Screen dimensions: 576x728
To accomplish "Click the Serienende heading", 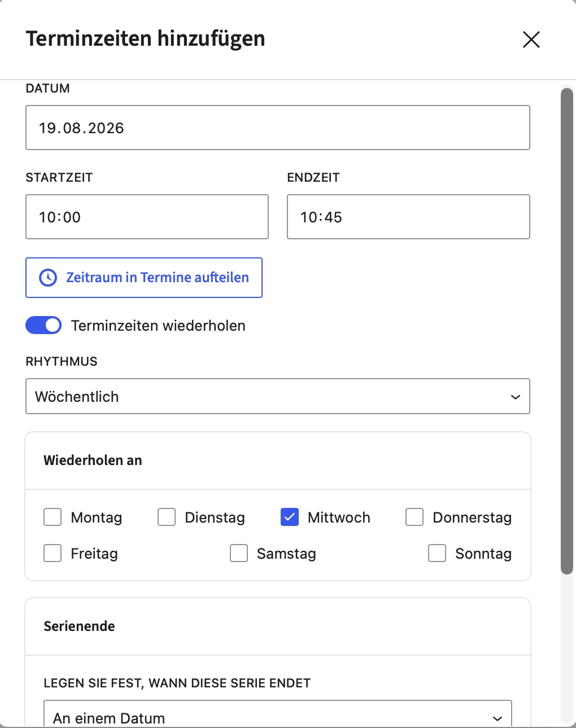I will (x=79, y=626).
